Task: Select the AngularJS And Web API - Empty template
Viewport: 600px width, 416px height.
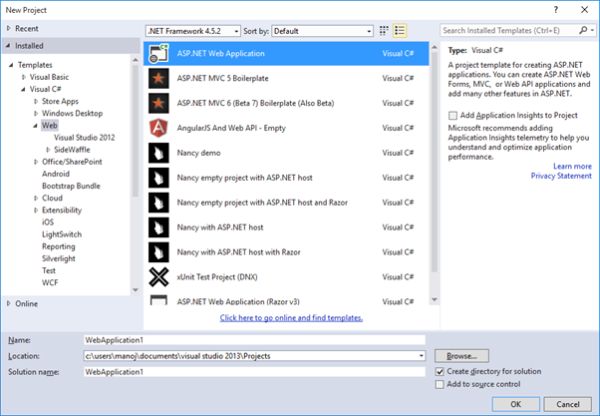Action: 287,128
